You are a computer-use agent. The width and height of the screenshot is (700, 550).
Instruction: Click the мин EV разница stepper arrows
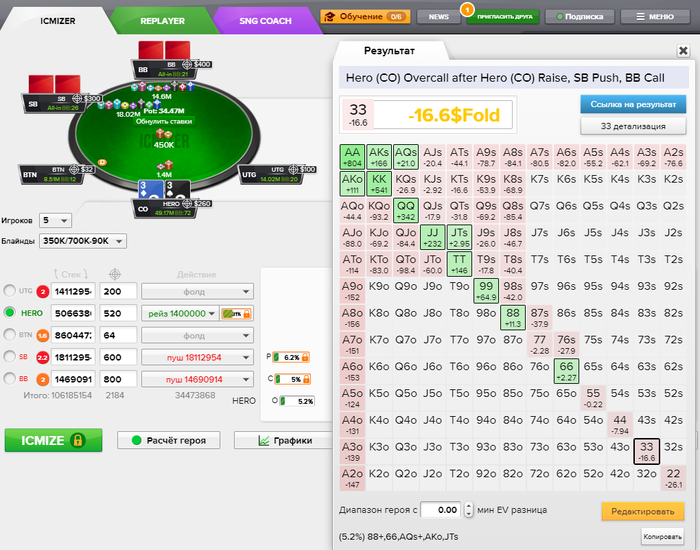coord(468,510)
